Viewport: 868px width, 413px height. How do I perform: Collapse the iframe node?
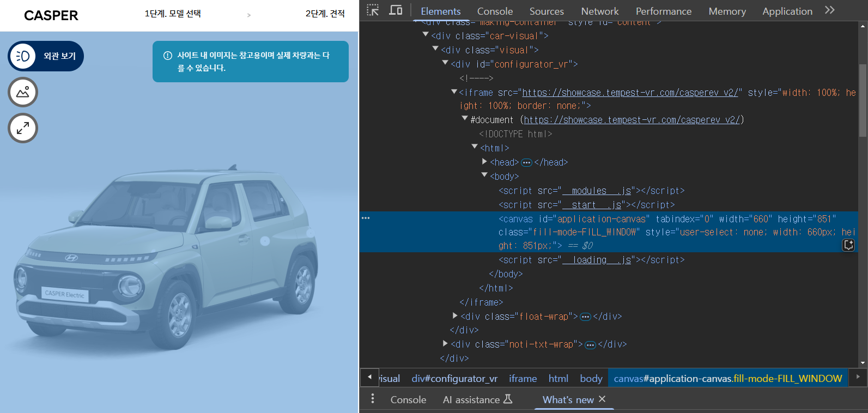[x=454, y=92]
